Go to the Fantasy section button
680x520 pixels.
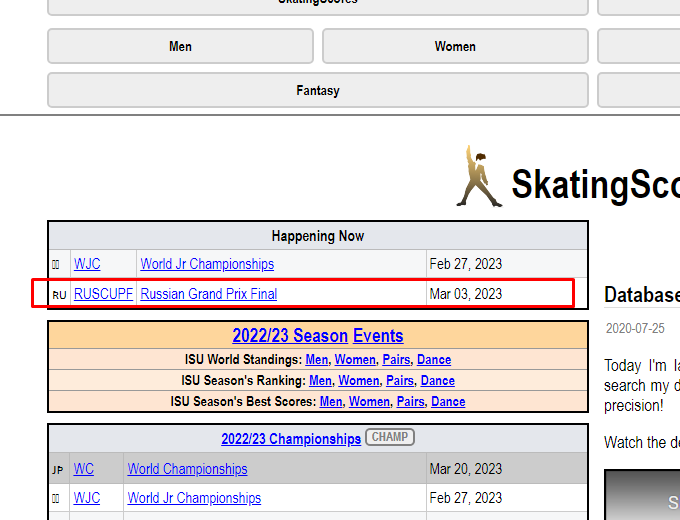tap(318, 90)
